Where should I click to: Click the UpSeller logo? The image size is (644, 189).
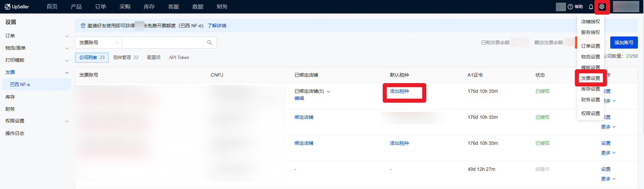click(x=17, y=7)
